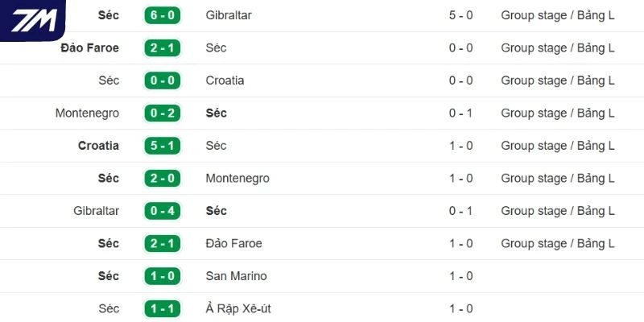Click the bold Croatia home team name

pyautogui.click(x=98, y=146)
